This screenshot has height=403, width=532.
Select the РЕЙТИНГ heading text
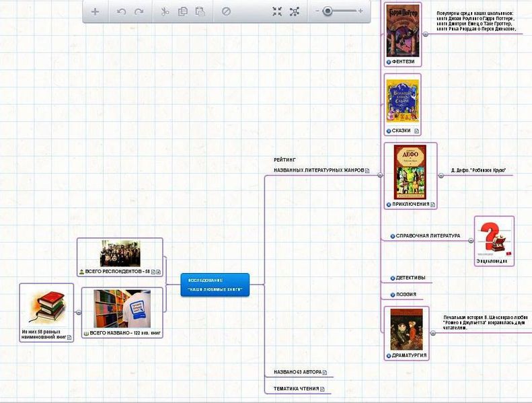(x=284, y=159)
